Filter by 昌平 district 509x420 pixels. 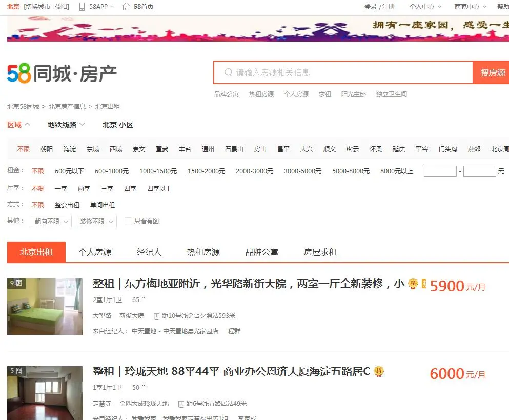click(x=283, y=149)
